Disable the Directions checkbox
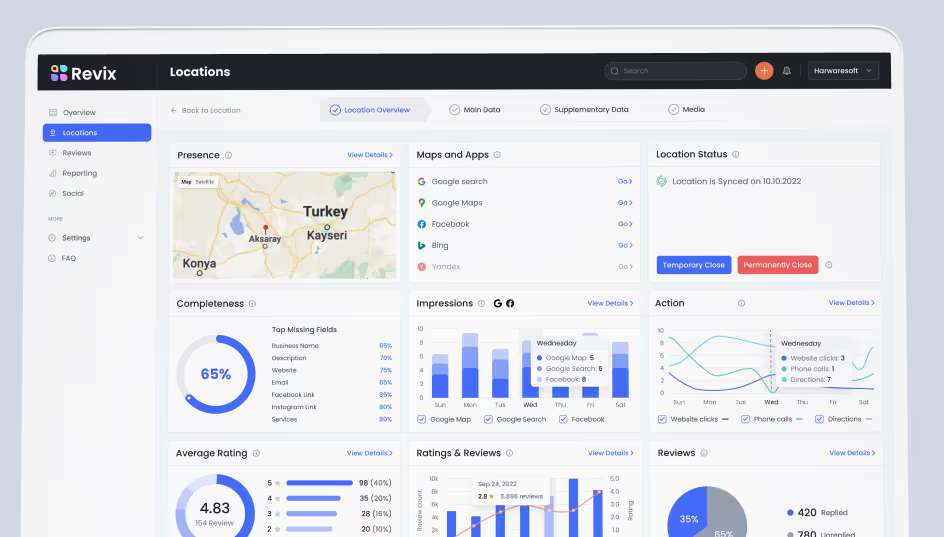The image size is (944, 537). click(820, 419)
